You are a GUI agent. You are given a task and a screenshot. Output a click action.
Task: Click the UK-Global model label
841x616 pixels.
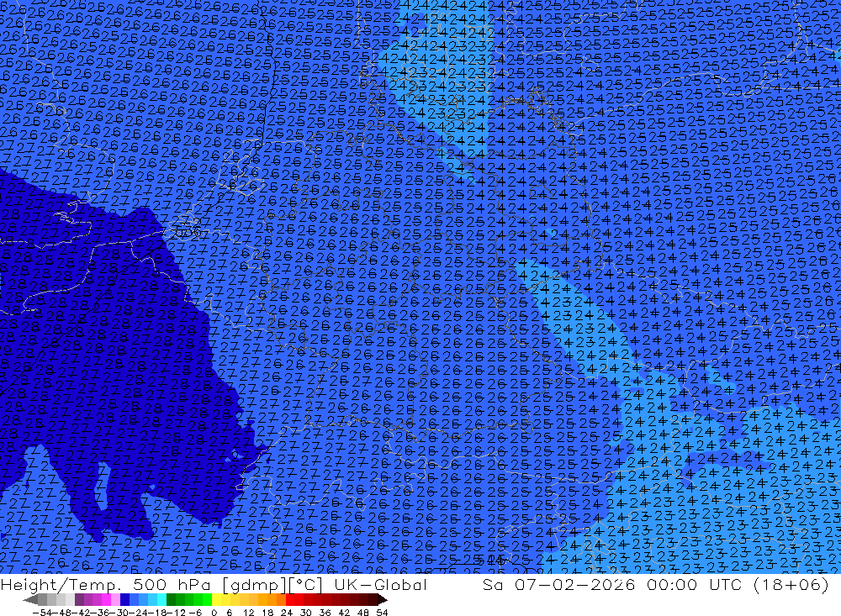(380, 585)
